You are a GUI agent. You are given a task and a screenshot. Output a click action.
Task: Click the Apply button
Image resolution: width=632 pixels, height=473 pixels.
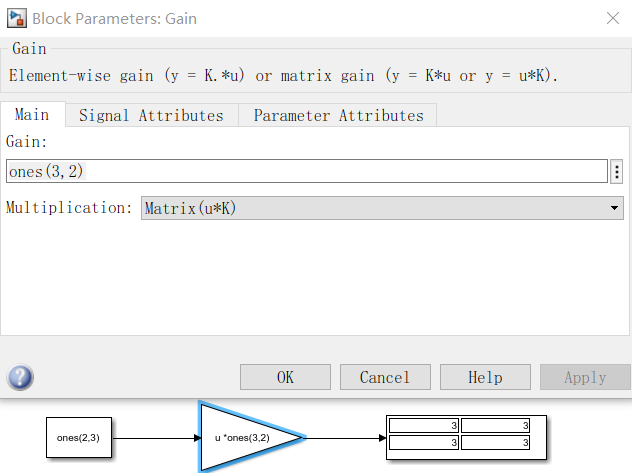click(585, 378)
